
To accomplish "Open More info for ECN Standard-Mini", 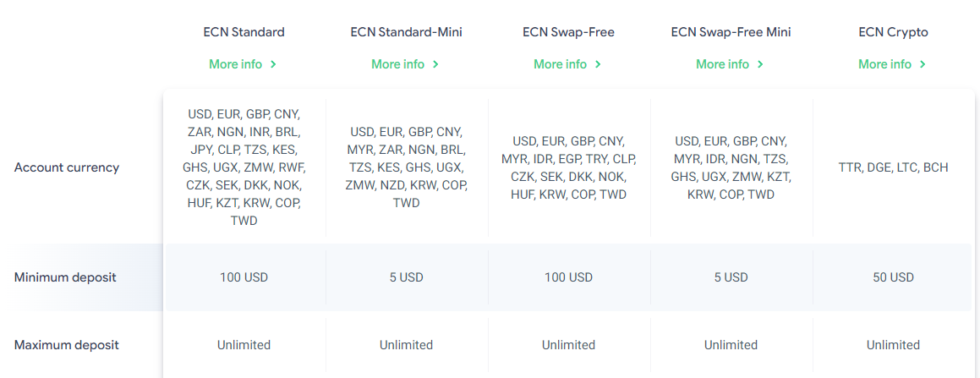I will coord(398,64).
